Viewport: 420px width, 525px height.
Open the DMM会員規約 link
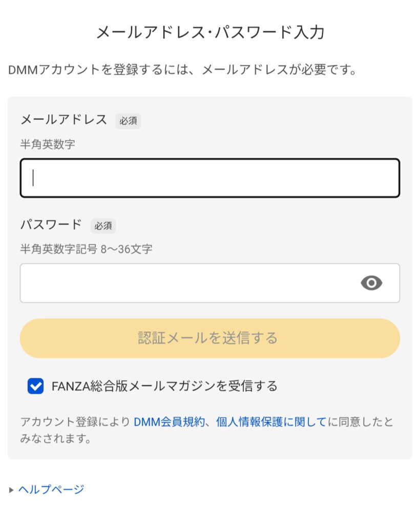coord(169,421)
